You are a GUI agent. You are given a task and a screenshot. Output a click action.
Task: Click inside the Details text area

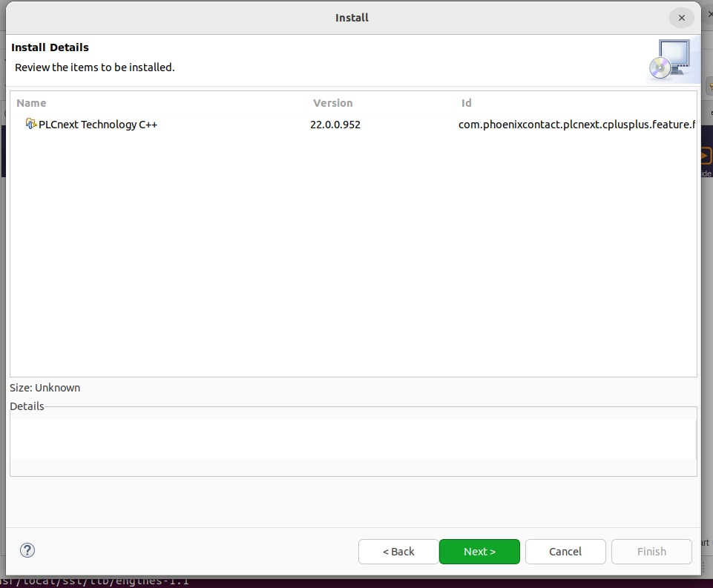tap(353, 440)
